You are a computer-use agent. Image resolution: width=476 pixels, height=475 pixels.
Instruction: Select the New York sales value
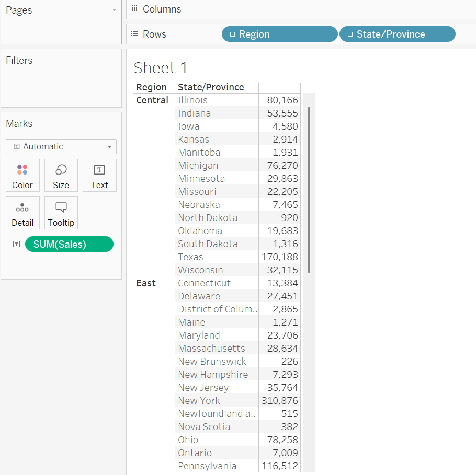tap(280, 400)
